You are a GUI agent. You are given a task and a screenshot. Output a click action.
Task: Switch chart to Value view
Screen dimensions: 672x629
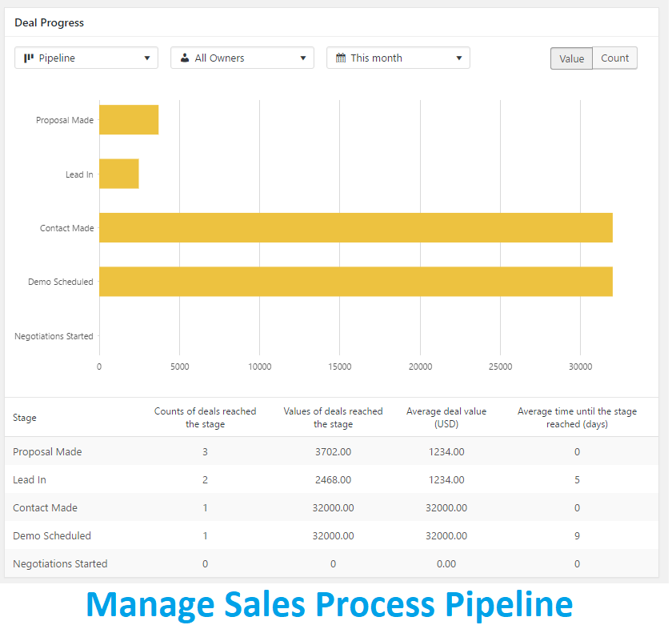pos(572,58)
